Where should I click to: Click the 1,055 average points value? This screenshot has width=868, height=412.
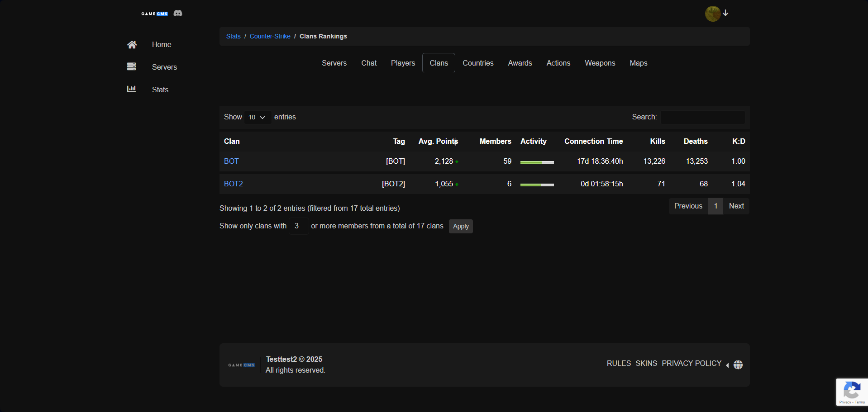point(444,184)
